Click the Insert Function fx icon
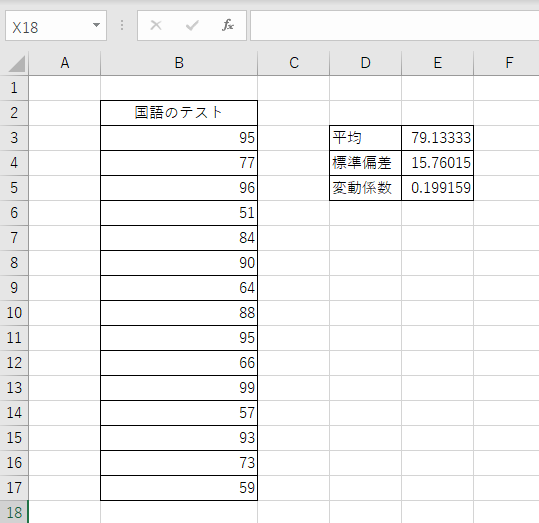The height and width of the screenshot is (523, 539). 228,25
